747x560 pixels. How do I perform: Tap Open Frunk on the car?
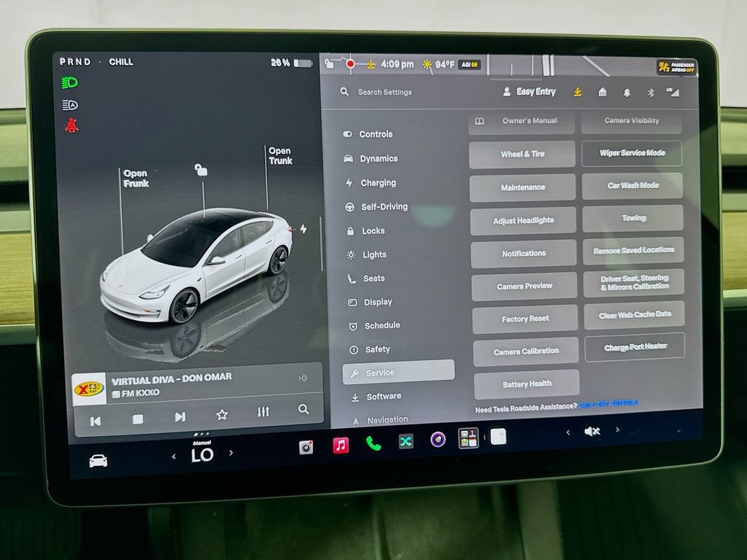click(136, 179)
